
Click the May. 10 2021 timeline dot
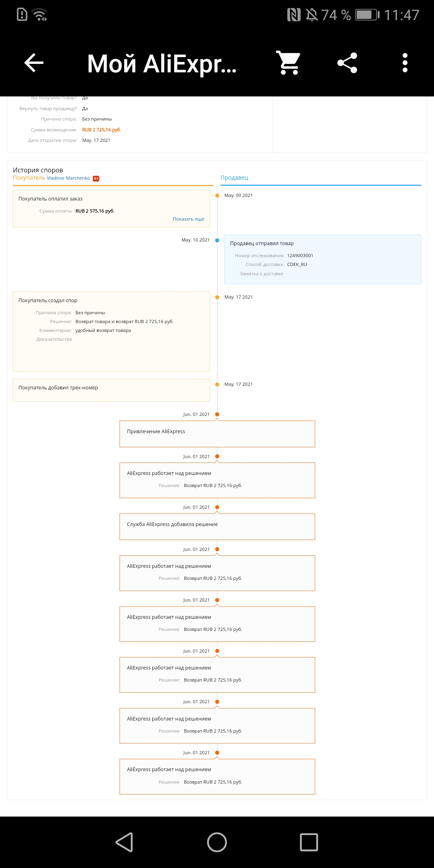pyautogui.click(x=217, y=240)
